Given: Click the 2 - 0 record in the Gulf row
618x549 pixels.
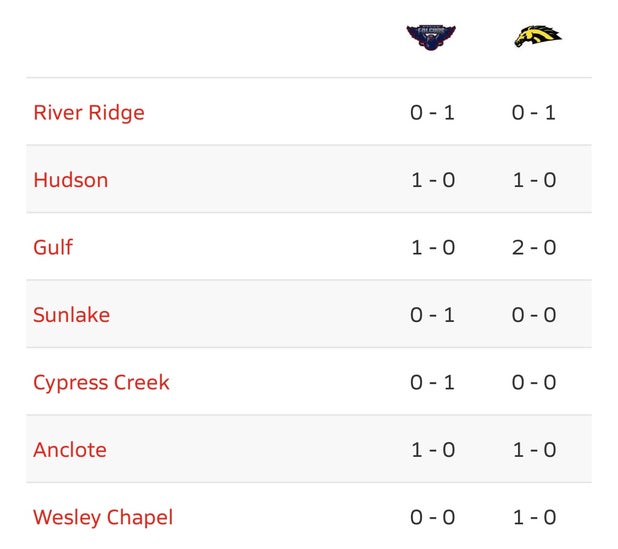Looking at the screenshot, I should point(534,248).
